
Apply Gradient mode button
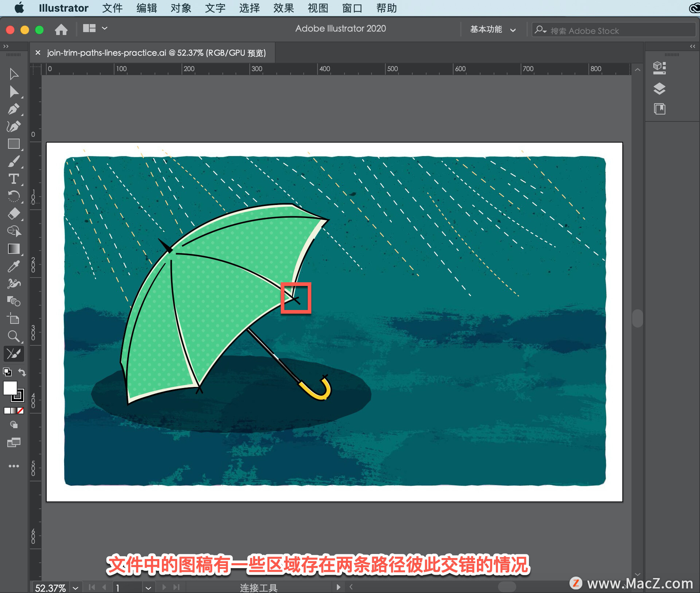(x=14, y=411)
